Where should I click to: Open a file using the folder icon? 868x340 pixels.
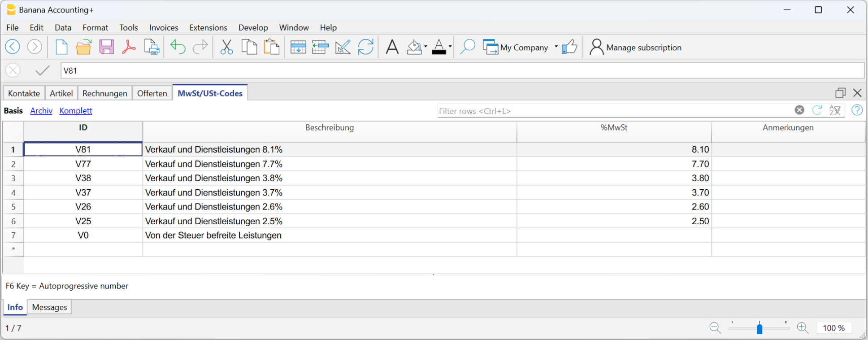point(84,47)
